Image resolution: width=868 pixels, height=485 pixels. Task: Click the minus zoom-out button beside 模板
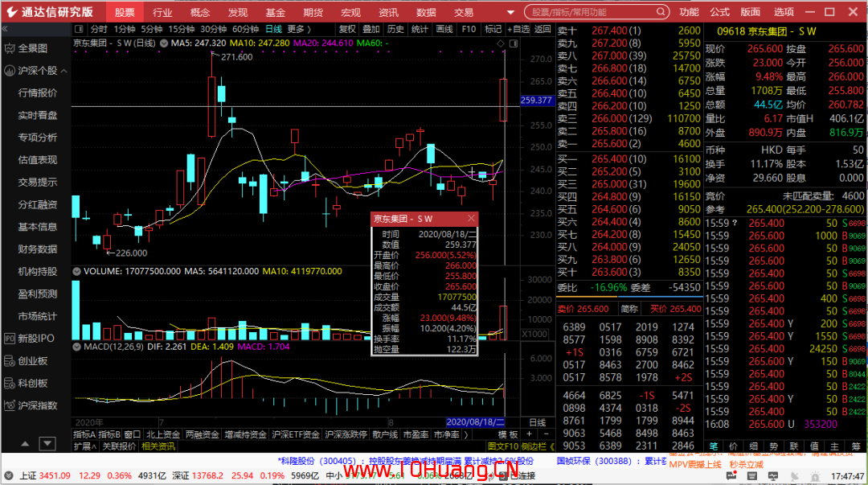[547, 434]
